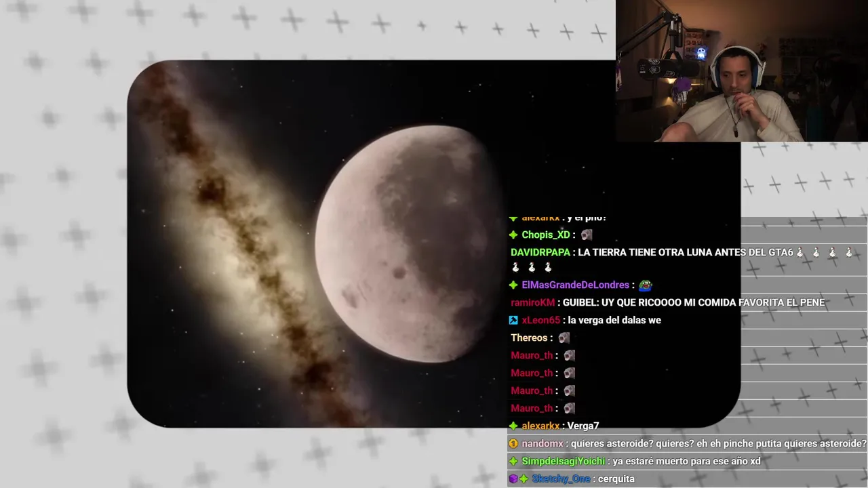Select the message 'la verga del dalas we'
The image size is (868, 488).
pyautogui.click(x=614, y=321)
